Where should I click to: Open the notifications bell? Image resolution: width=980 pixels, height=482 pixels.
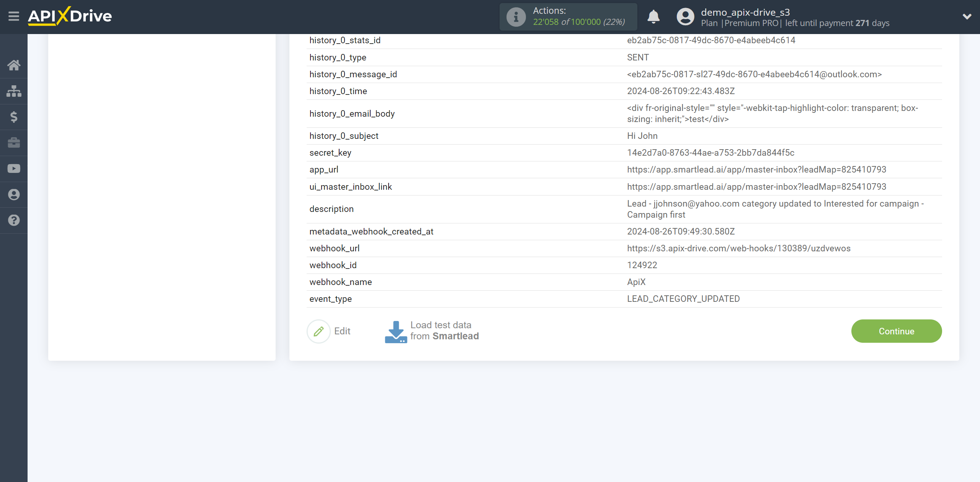(653, 17)
